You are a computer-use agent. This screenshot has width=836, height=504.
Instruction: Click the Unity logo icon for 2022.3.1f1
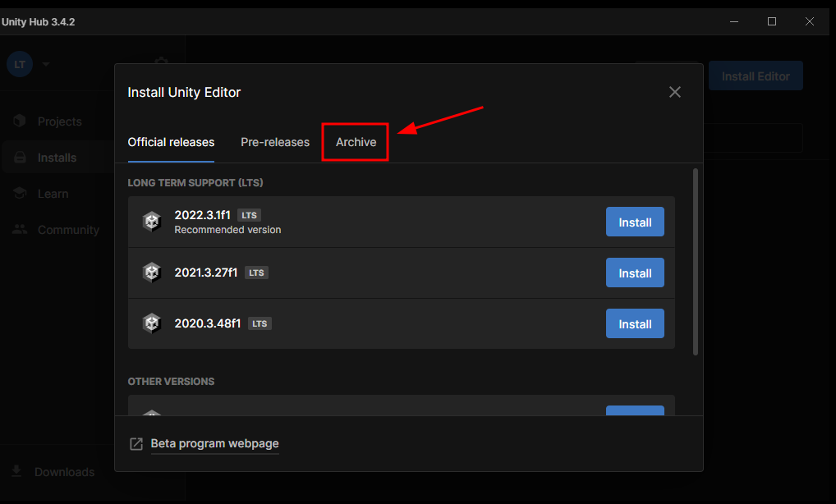click(x=152, y=221)
